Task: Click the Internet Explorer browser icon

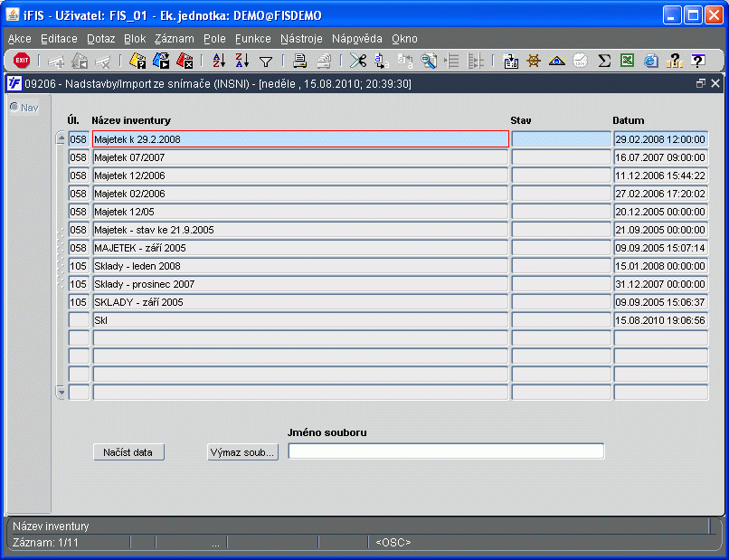Action: tap(651, 61)
